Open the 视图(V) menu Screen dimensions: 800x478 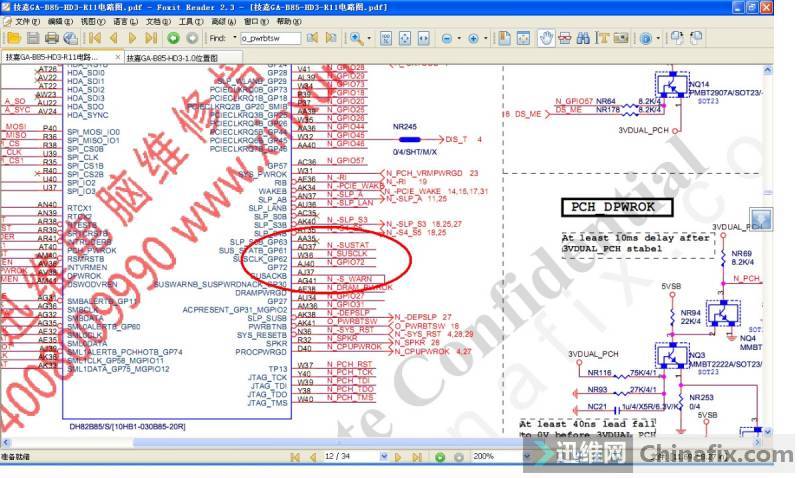(93, 22)
